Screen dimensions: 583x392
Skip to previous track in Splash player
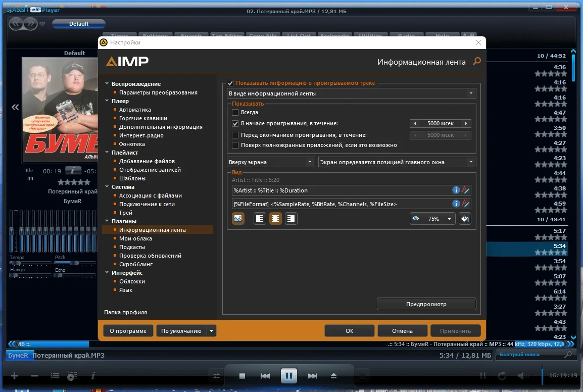(265, 376)
